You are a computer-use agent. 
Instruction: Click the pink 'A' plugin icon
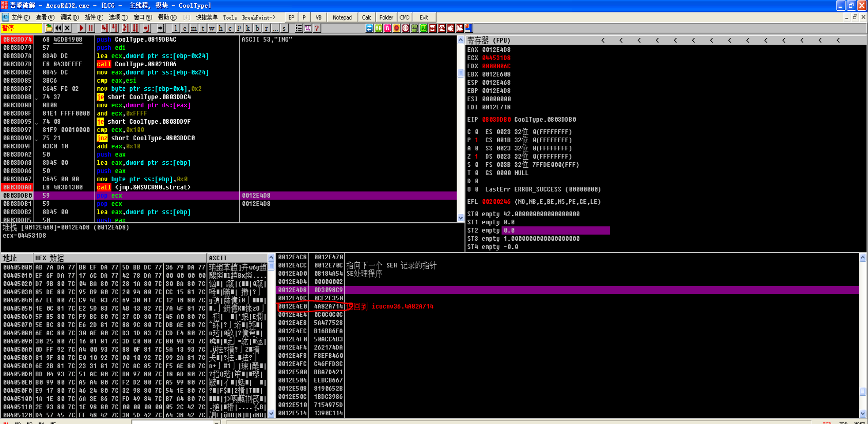coord(387,28)
